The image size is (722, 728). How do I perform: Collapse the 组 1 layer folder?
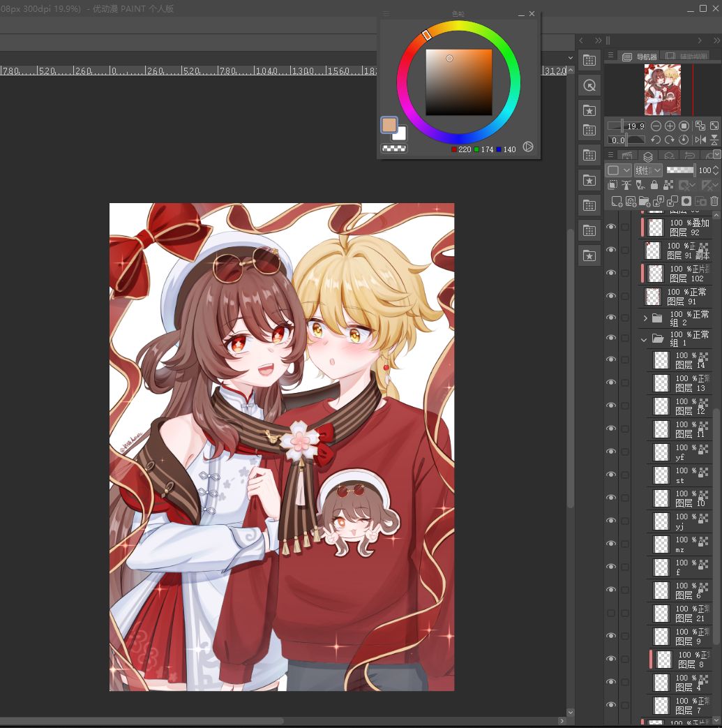(644, 339)
